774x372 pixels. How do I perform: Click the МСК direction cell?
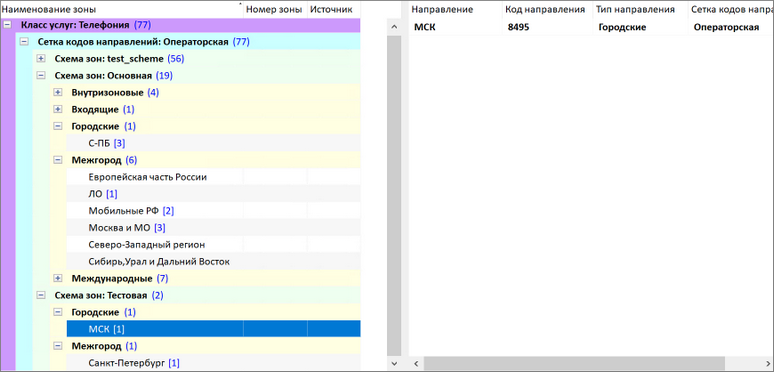click(x=456, y=27)
